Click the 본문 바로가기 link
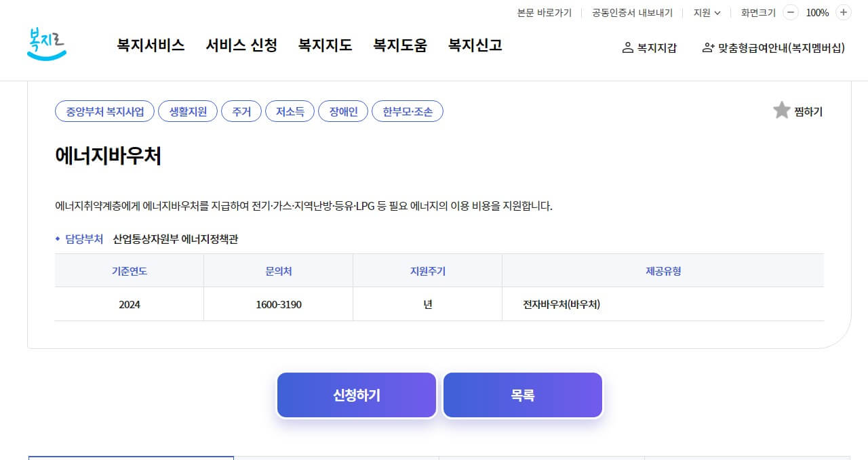Screen dimensions: 868x460 point(543,12)
